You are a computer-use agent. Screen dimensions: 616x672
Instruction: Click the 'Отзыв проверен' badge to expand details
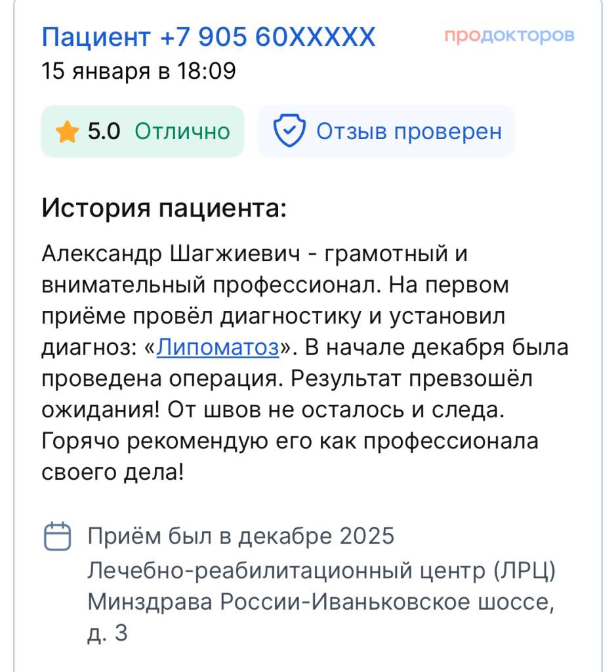387,131
